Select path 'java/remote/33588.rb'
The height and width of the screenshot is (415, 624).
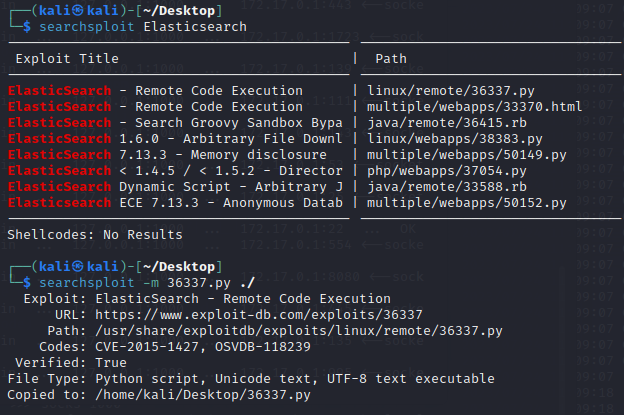click(x=447, y=187)
